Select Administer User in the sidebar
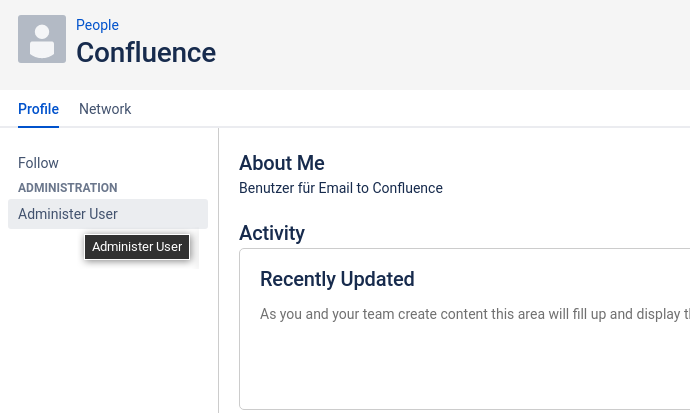Viewport: 690px width, 413px height. (x=68, y=214)
